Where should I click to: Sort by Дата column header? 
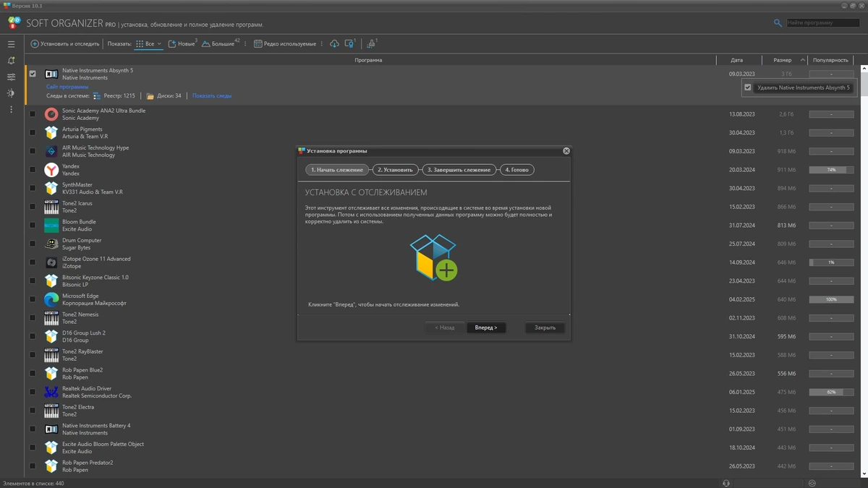pyautogui.click(x=736, y=60)
